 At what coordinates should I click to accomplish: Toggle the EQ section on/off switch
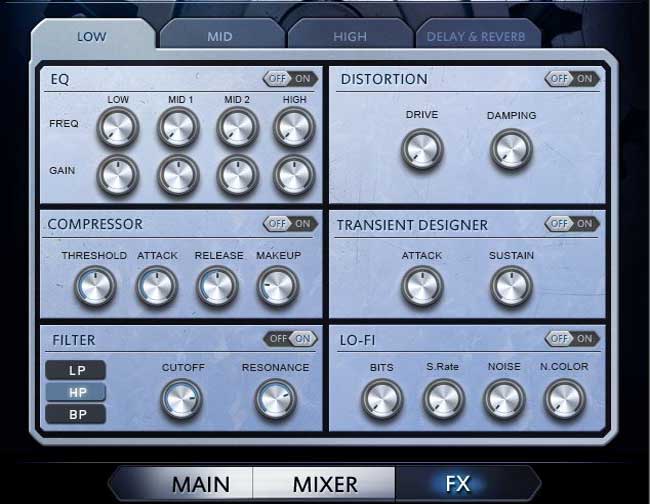[x=290, y=78]
